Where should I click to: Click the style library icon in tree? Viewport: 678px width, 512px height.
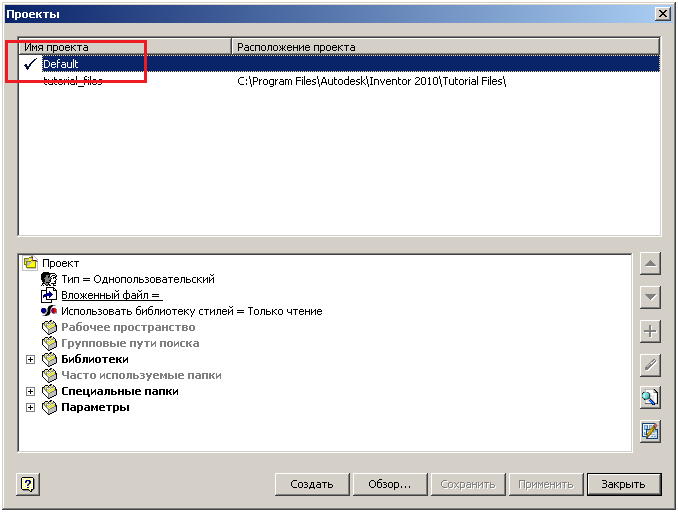[x=49, y=311]
